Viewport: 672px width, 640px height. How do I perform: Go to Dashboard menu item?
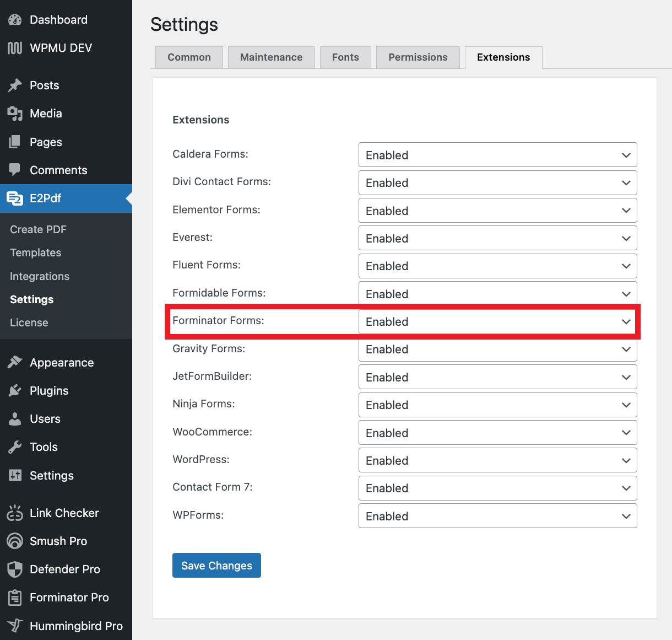[x=66, y=20]
